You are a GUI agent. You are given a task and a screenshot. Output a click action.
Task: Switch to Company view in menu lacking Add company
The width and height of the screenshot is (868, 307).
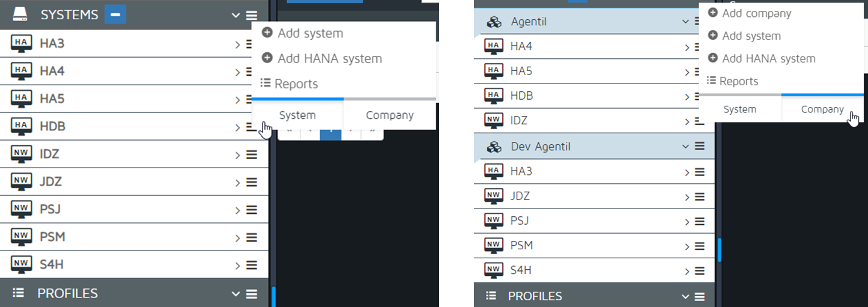(389, 115)
